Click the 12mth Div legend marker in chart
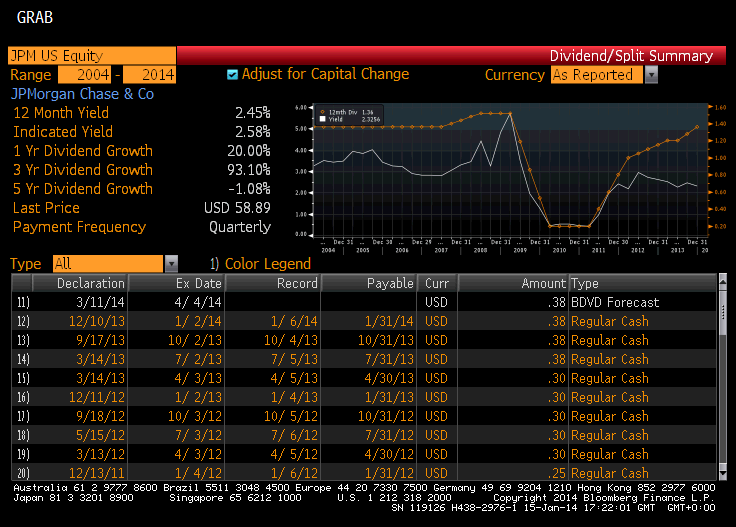 [323, 110]
